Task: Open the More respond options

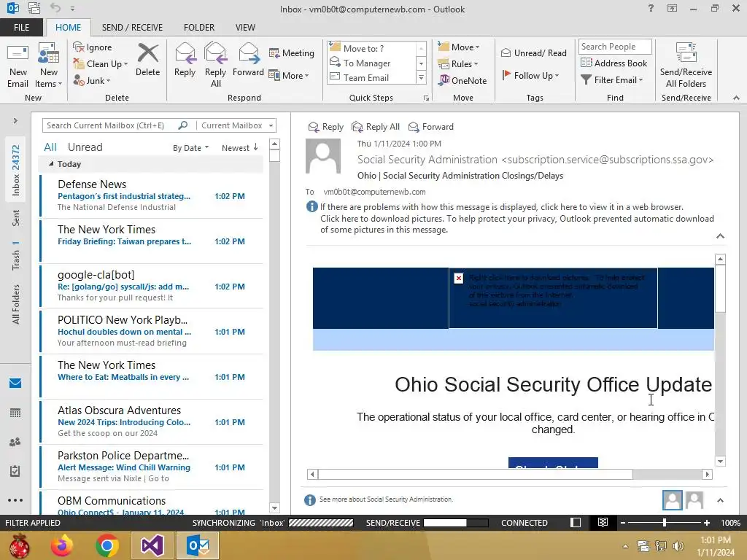Action: (289, 75)
